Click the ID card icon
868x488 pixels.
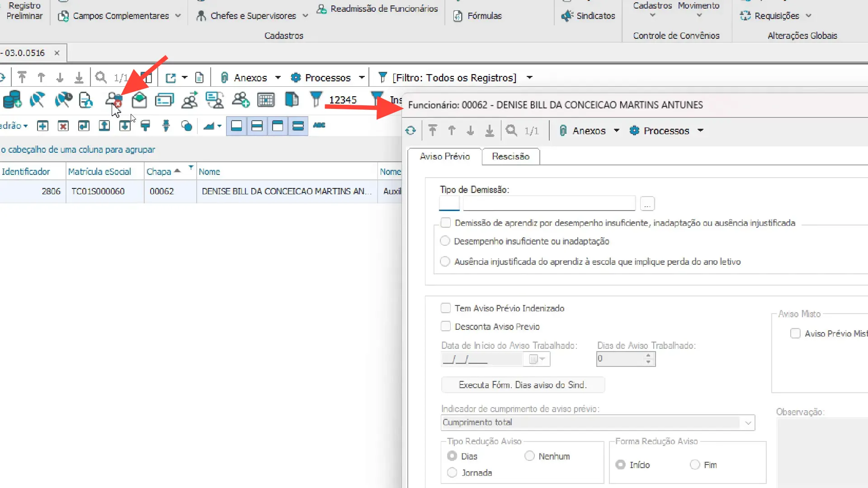point(164,100)
